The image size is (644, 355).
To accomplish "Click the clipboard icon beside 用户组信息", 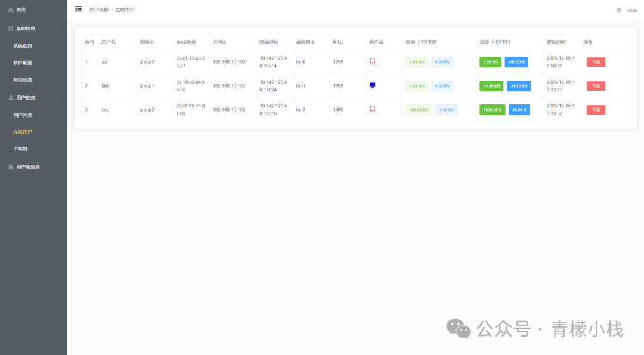I will pos(11,167).
